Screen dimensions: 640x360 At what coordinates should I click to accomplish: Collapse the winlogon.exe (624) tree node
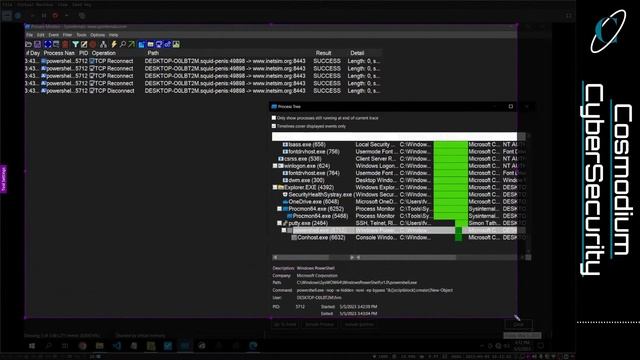click(x=275, y=166)
